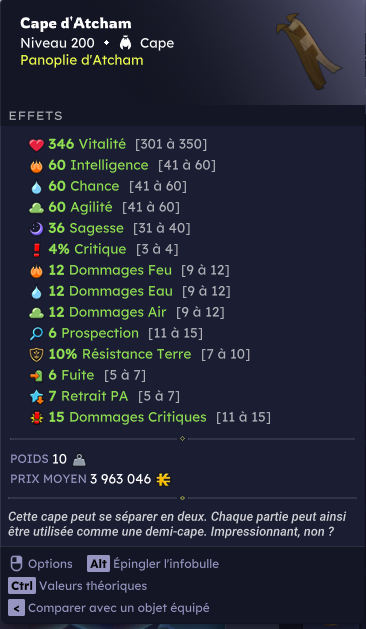The image size is (366, 629).
Task: Click the kamas currency icon
Action: 163,479
